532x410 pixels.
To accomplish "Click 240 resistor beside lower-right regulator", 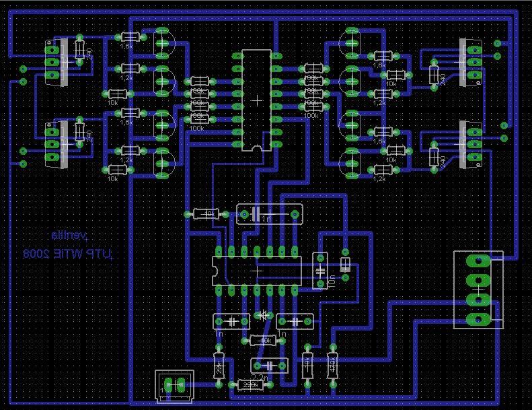I will pyautogui.click(x=434, y=157).
